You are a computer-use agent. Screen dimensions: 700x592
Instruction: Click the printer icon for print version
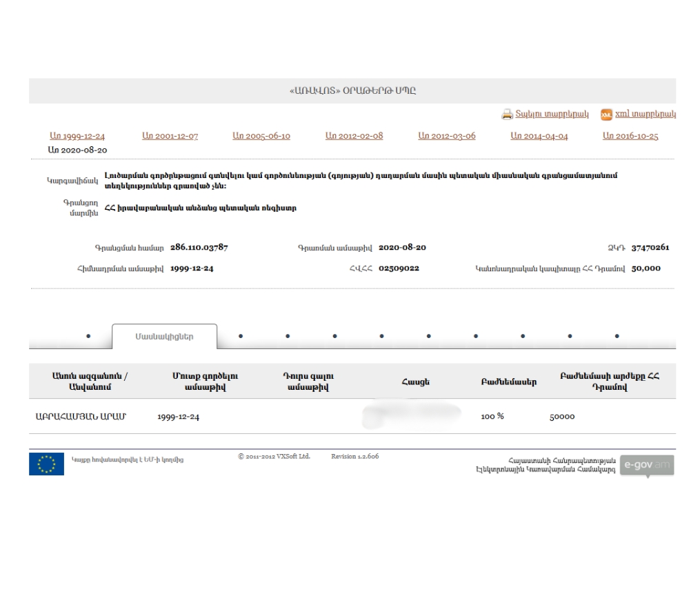[507, 115]
